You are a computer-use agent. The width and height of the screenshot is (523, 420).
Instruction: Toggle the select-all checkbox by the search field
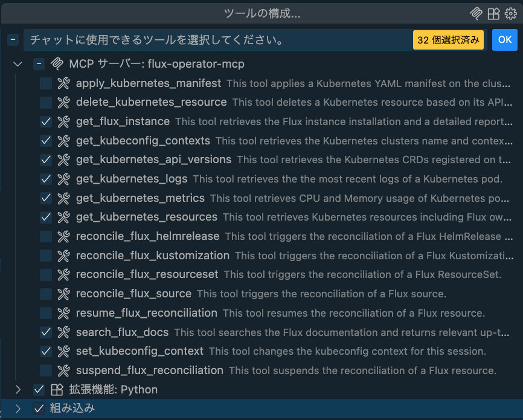click(13, 40)
